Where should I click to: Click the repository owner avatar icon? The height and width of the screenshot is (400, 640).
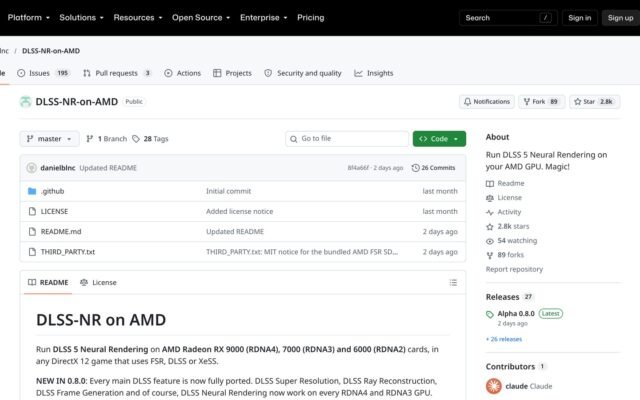[x=25, y=102]
